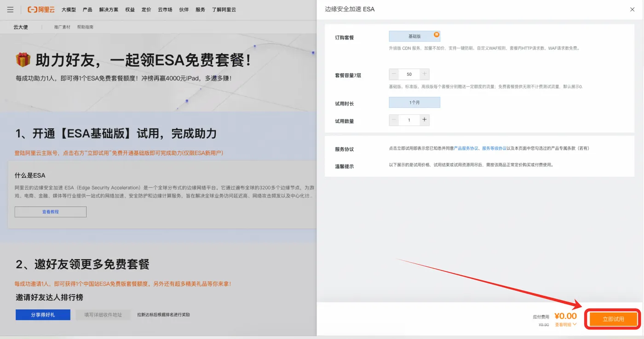Open the 帮助指南 link
644x339 pixels.
[x=85, y=27]
